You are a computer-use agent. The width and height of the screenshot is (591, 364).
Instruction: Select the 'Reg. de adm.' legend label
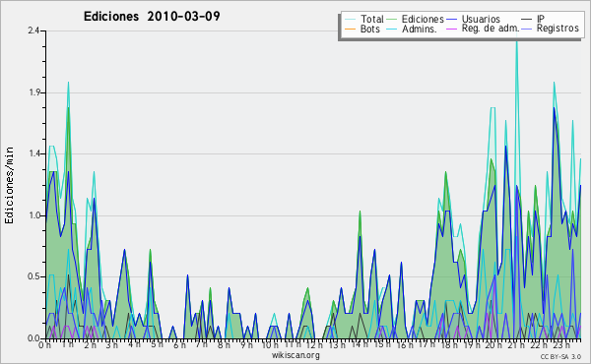(490, 29)
